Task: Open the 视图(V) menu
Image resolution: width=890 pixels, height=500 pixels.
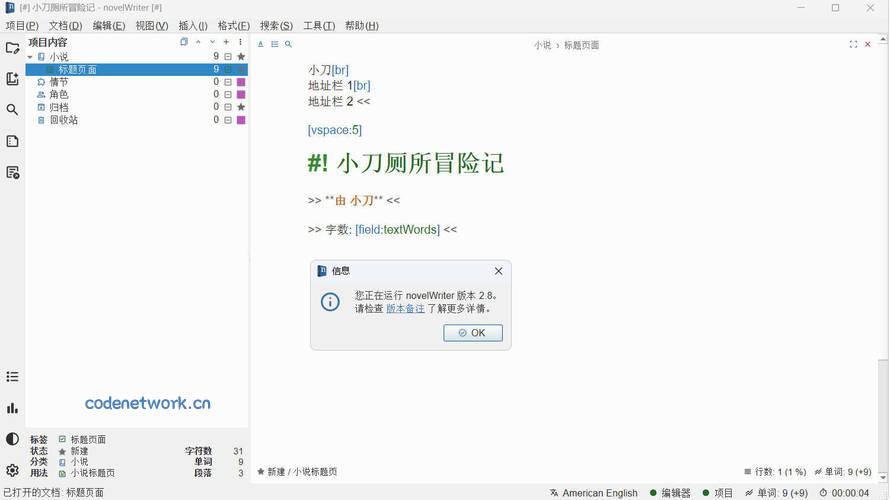Action: tap(152, 26)
